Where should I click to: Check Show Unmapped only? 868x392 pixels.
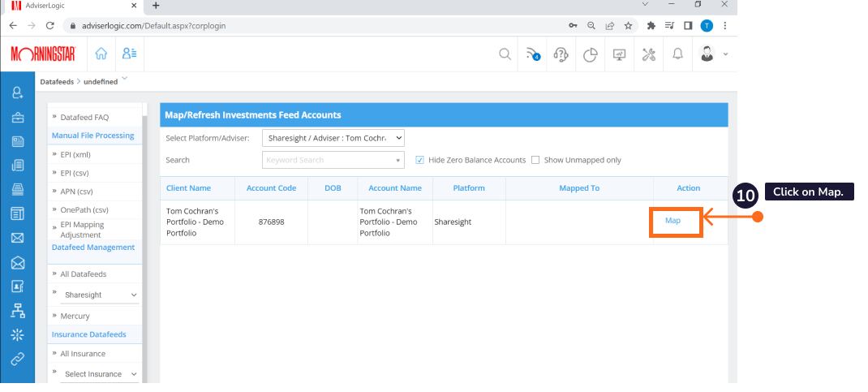[x=535, y=160]
